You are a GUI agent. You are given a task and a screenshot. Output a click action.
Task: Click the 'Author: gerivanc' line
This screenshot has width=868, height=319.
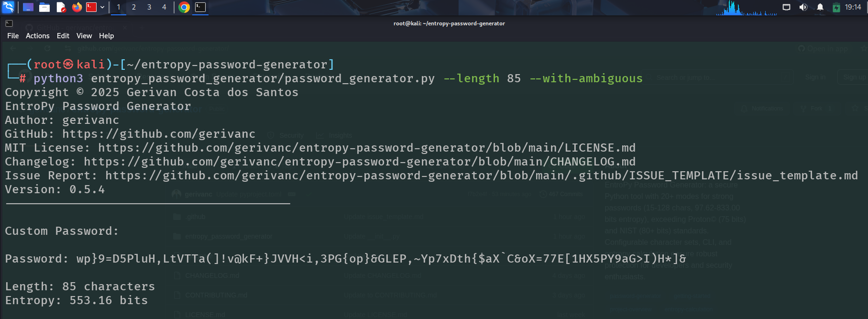coord(62,120)
